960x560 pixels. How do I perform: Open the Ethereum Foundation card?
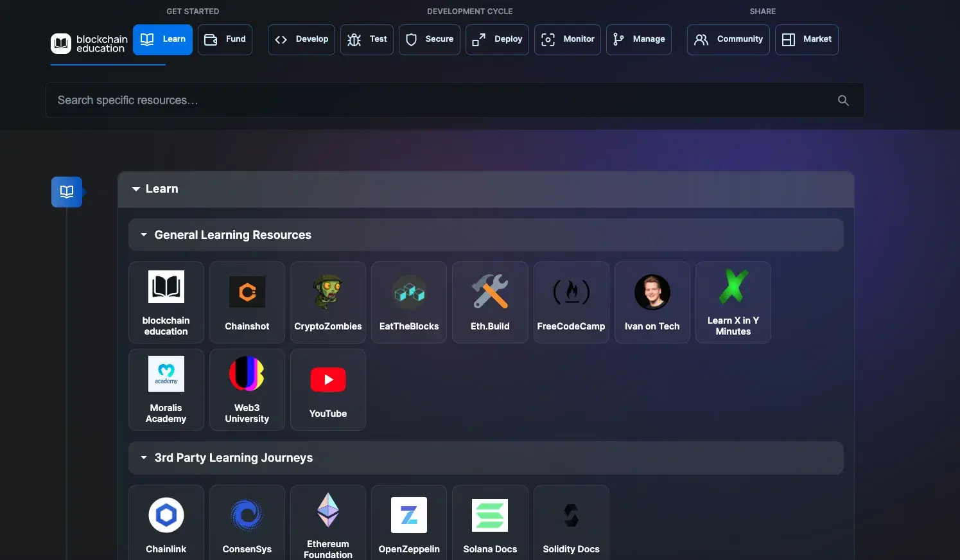pos(328,523)
